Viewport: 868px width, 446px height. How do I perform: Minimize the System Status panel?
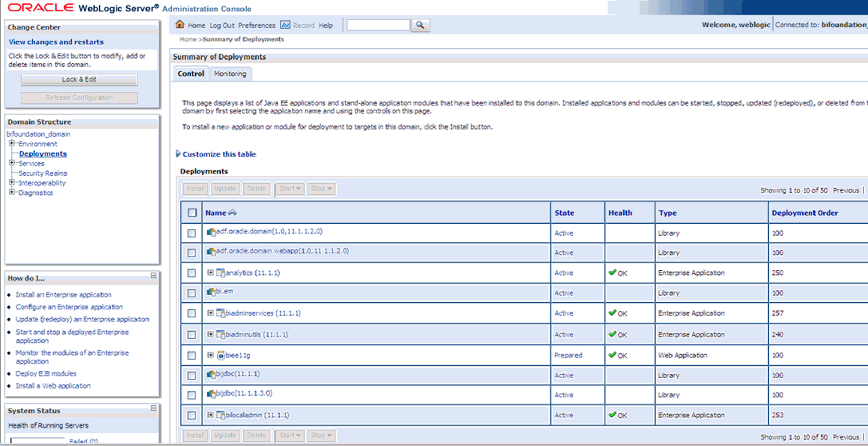click(154, 408)
